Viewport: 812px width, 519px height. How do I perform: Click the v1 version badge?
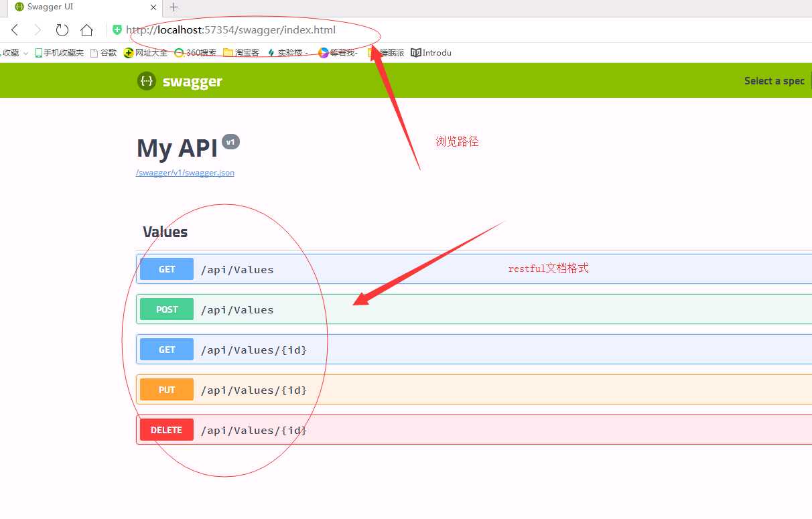[230, 142]
